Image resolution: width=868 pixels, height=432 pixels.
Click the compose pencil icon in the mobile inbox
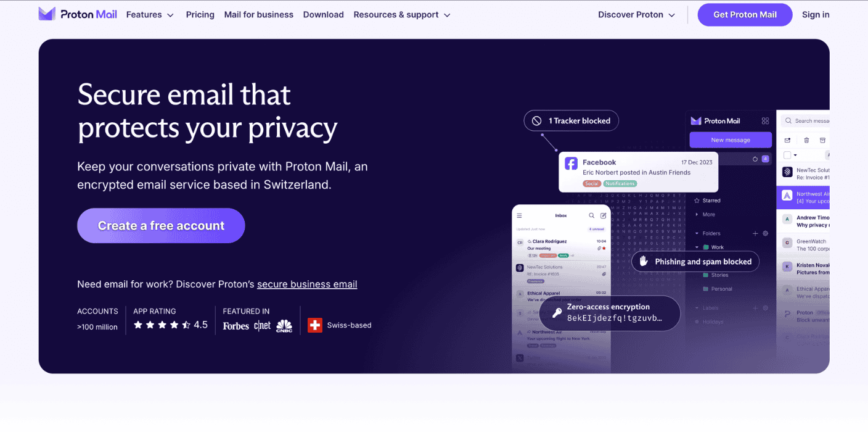(604, 215)
